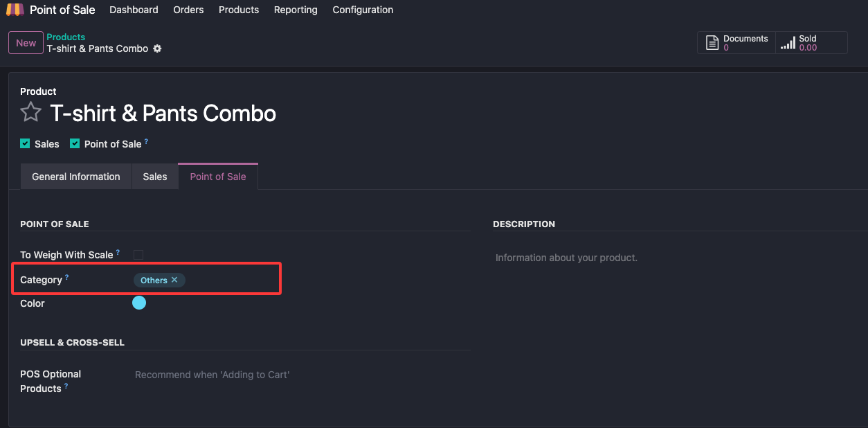Open the Configuration menu
This screenshot has width=868, height=428.
point(363,10)
